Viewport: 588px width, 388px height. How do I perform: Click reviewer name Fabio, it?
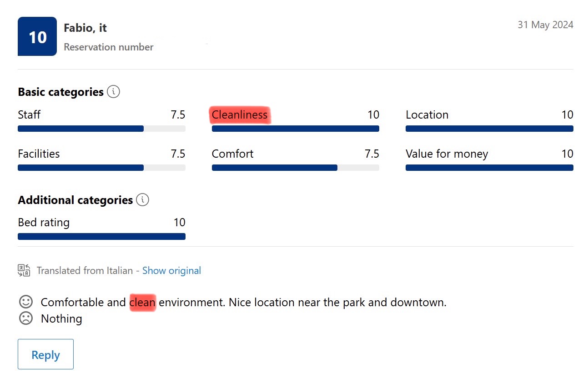click(85, 28)
